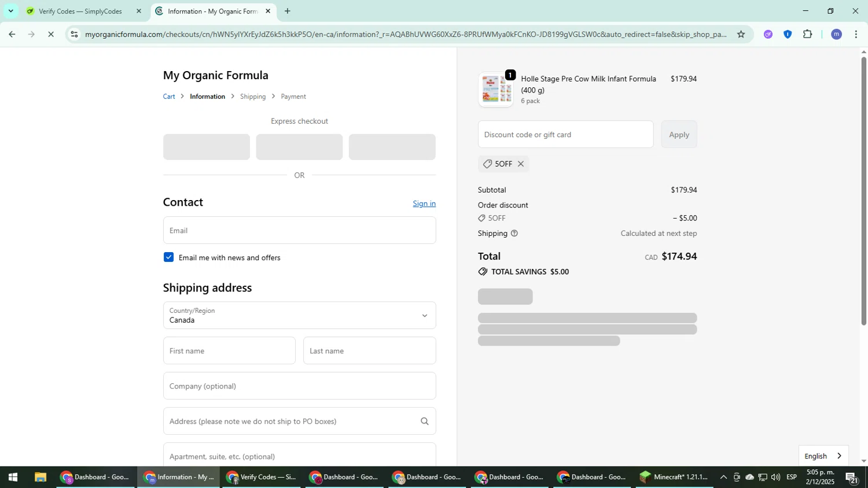Click the Discount code or gift card field

[565, 135]
